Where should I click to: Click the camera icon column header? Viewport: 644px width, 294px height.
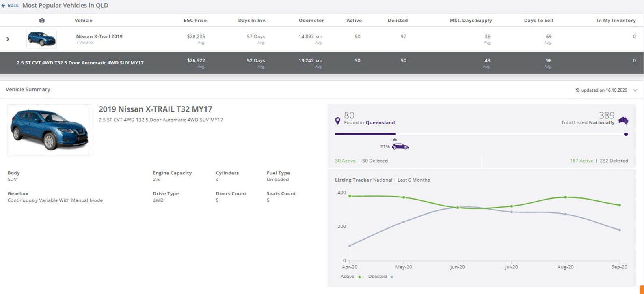[x=42, y=20]
